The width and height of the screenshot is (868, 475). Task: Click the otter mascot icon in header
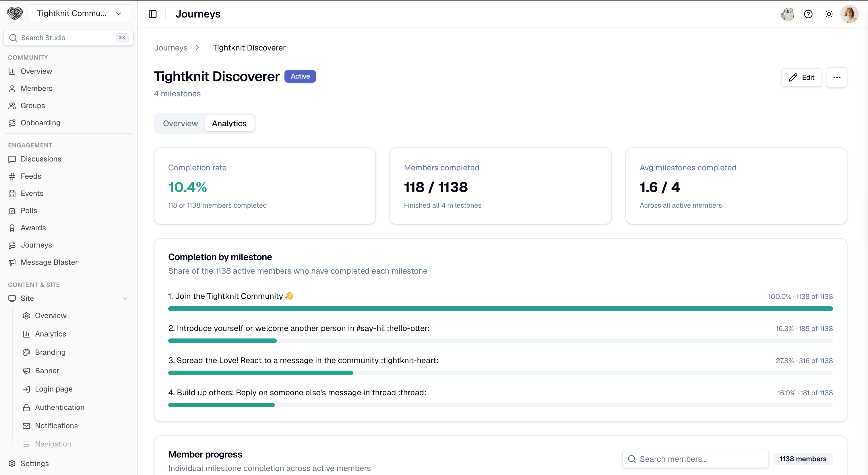(x=787, y=14)
